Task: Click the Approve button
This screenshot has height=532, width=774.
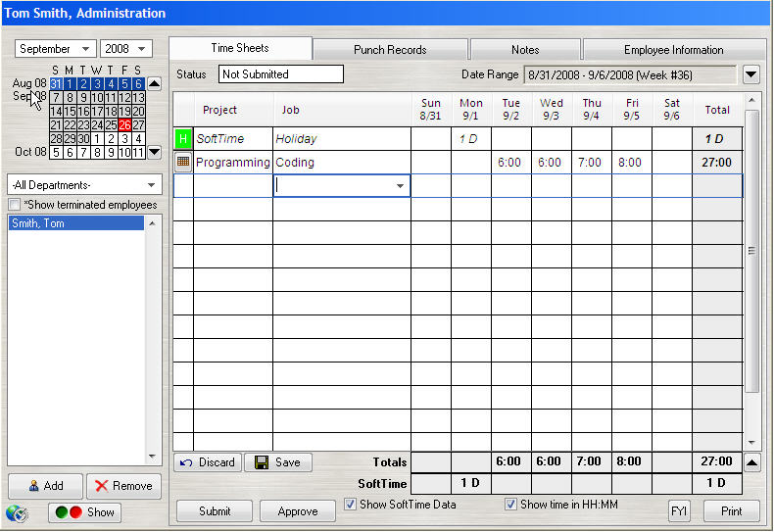Action: pyautogui.click(x=298, y=511)
